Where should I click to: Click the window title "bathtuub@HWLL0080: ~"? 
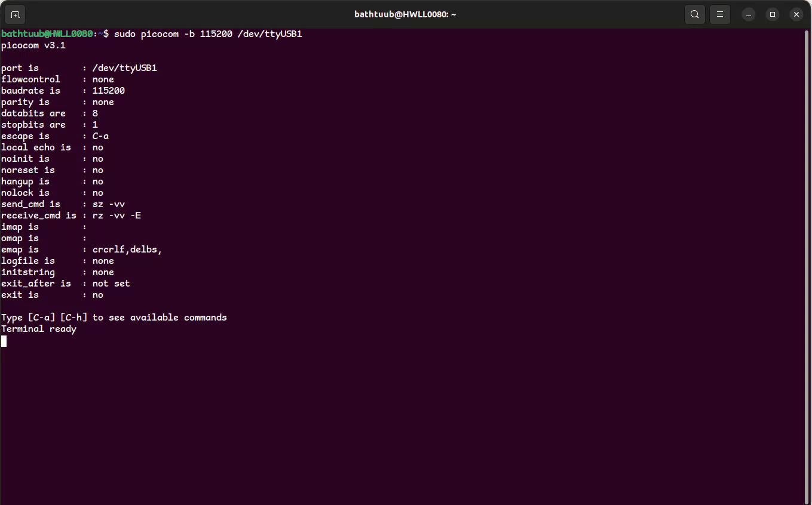406,14
